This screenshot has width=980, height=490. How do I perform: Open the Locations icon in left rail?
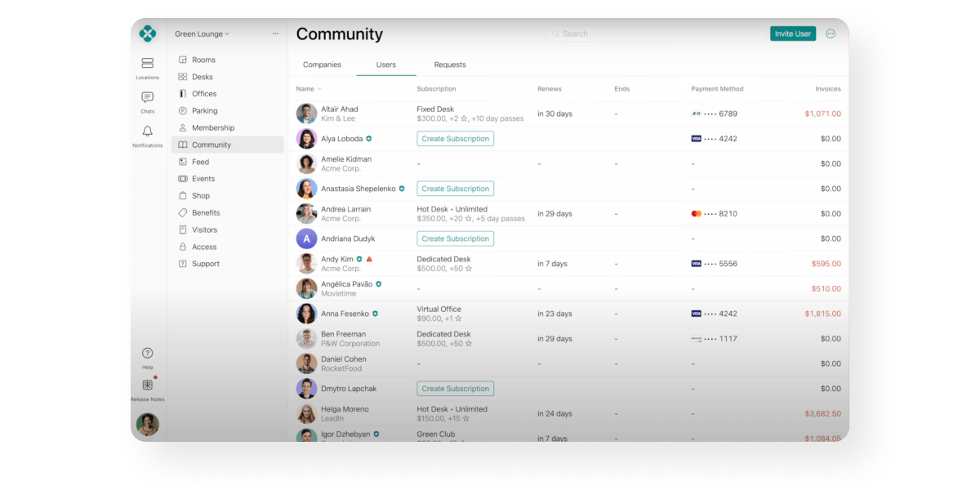(147, 64)
